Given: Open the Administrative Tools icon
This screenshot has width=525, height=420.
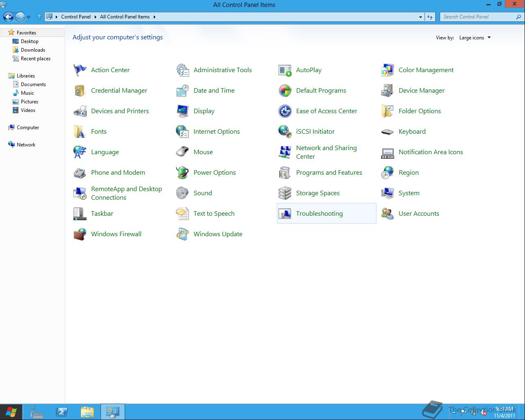Looking at the screenshot, I should (182, 70).
